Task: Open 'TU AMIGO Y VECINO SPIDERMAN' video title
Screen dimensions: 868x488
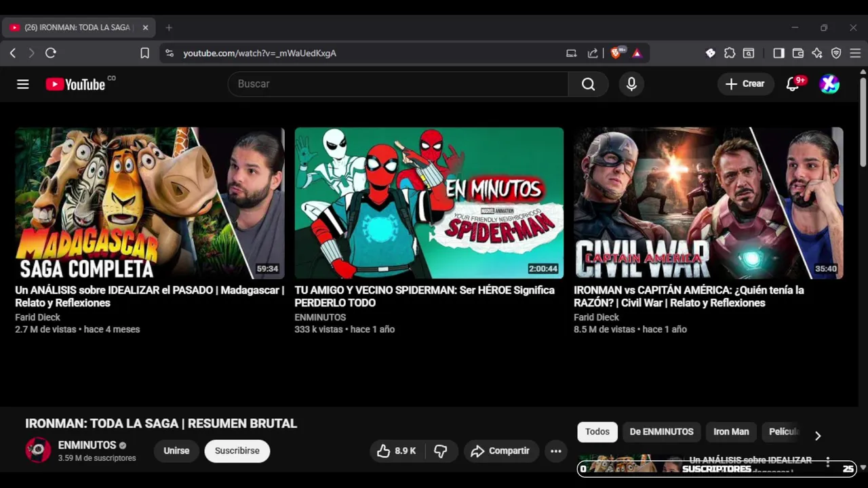Action: (425, 296)
